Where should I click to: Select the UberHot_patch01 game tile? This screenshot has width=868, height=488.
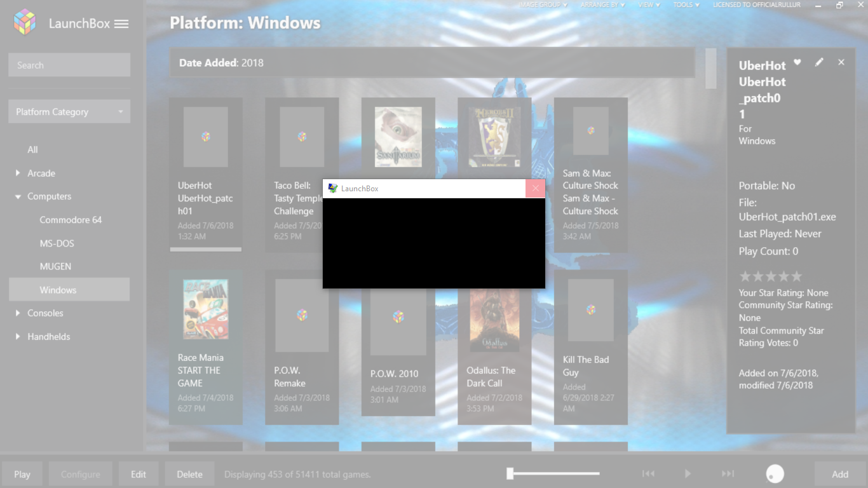206,174
